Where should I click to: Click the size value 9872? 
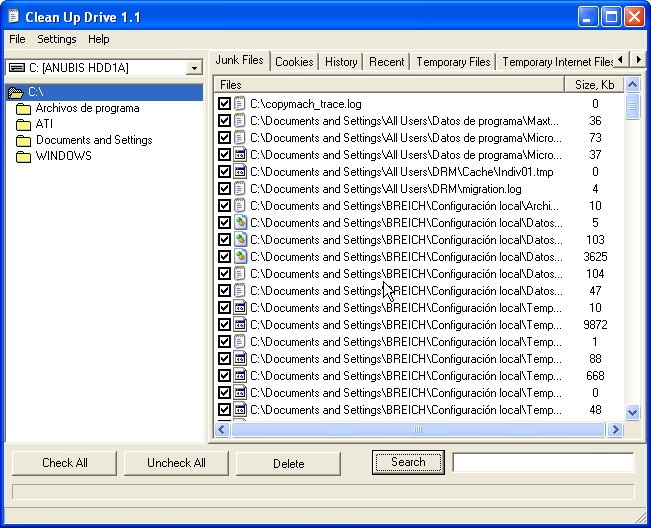pyautogui.click(x=595, y=325)
